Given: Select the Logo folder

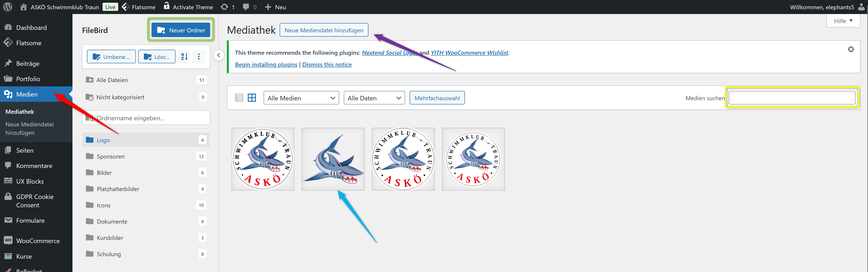Looking at the screenshot, I should [146, 140].
